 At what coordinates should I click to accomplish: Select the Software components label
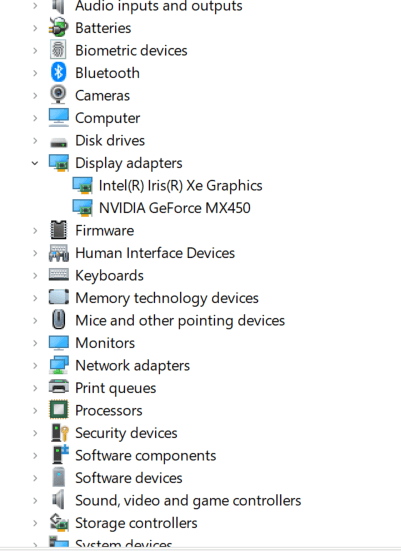[x=146, y=456]
